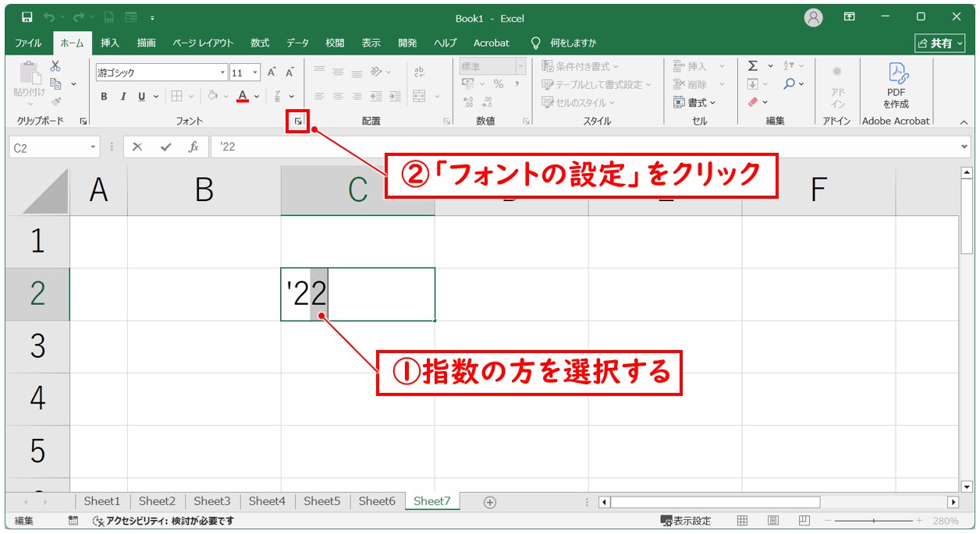Cancel the entry with formula bar X
980x534 pixels.
click(x=137, y=147)
